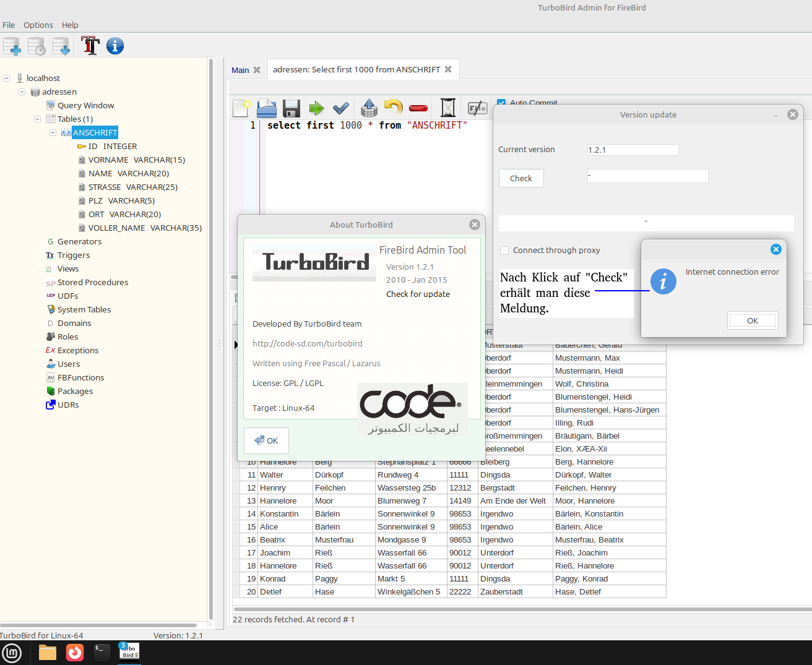Toggle the Auto Commit checkbox
812x665 pixels.
(502, 103)
